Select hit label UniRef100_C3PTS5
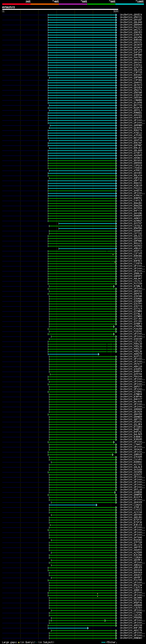The height and width of the screenshot is (644, 146). point(131,72)
